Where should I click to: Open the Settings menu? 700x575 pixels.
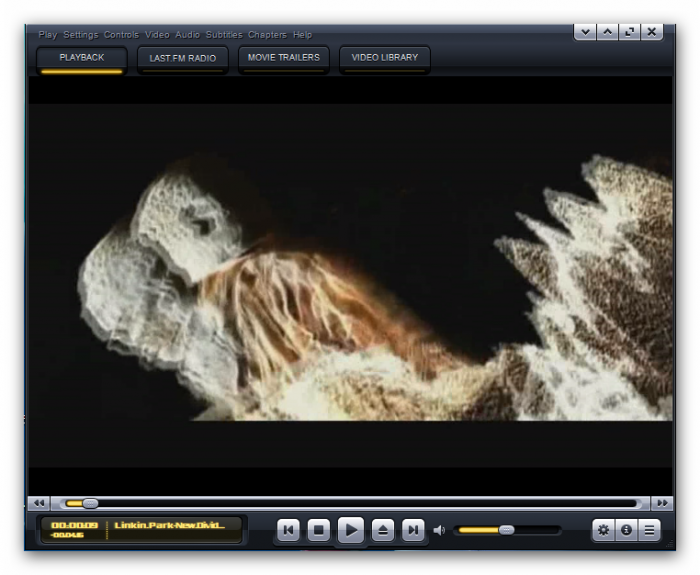(x=81, y=35)
